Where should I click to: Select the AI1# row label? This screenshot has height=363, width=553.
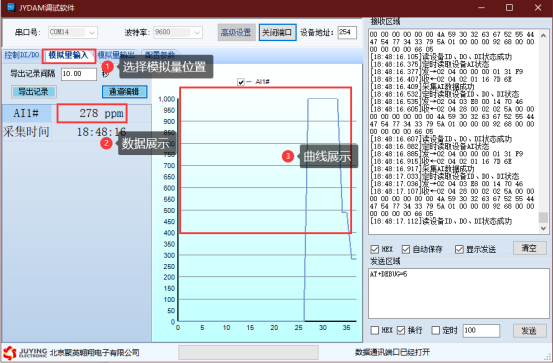[26, 113]
